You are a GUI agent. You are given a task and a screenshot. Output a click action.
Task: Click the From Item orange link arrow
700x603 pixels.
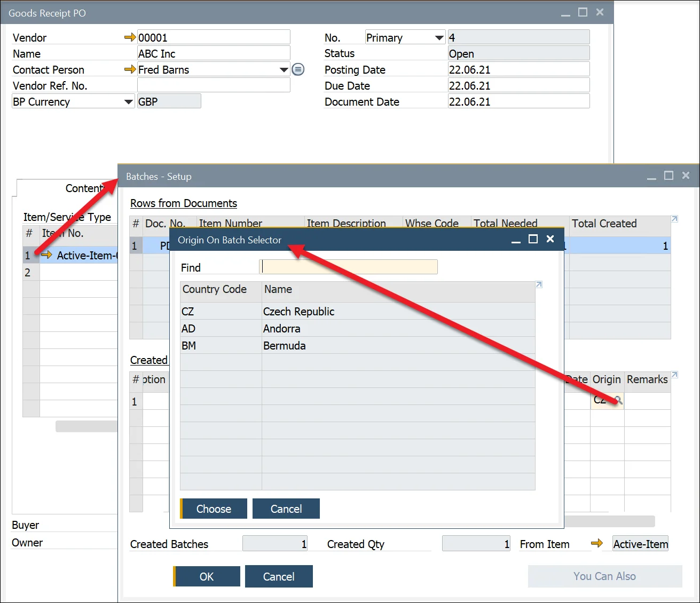pyautogui.click(x=596, y=543)
